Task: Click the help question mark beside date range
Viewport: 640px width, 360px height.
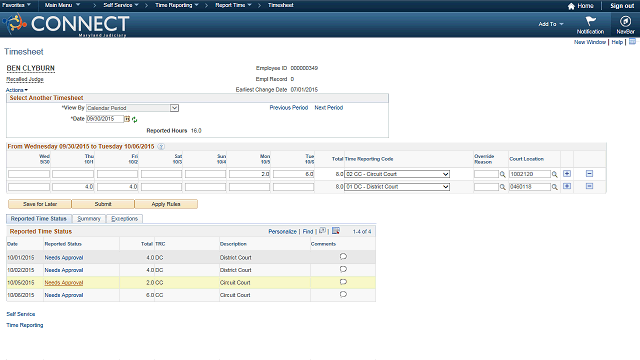Action: (161, 147)
